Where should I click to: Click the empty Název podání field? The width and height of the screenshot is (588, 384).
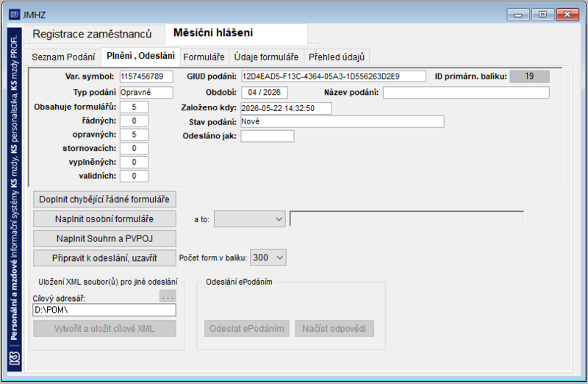[466, 93]
